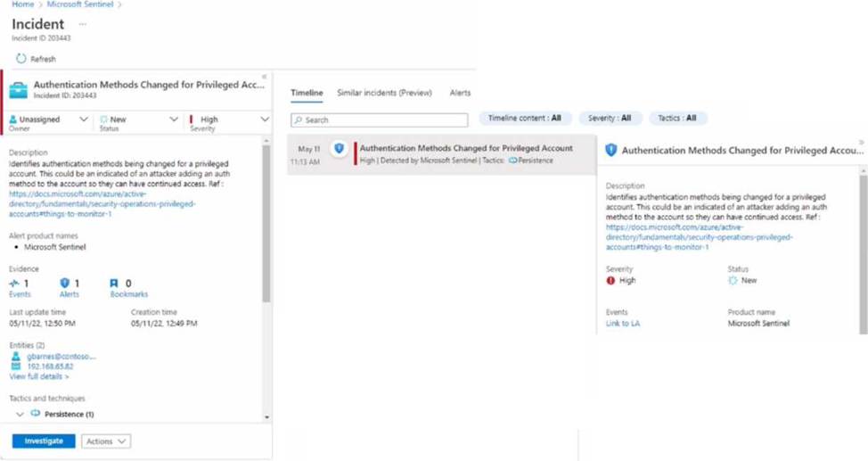The height and width of the screenshot is (461, 868).
Task: Go to Microsoft Sentinel breadcrumb
Action: click(79, 4)
